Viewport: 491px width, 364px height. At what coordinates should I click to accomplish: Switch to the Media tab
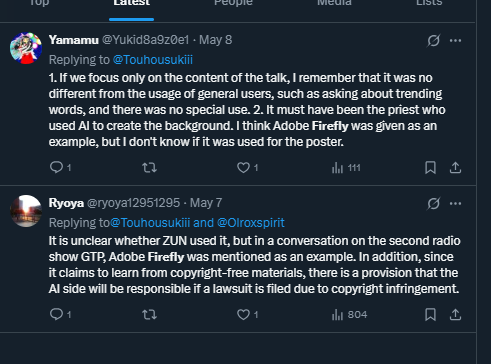(334, 3)
